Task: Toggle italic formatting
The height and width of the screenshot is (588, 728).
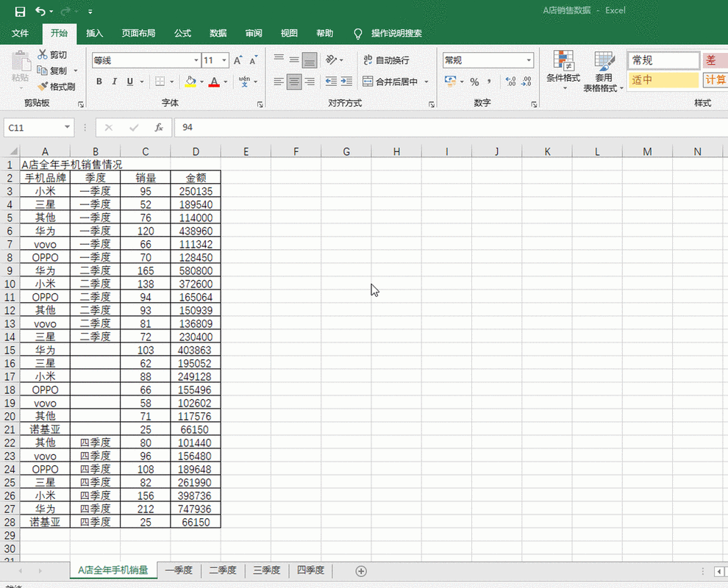Action: click(x=115, y=82)
